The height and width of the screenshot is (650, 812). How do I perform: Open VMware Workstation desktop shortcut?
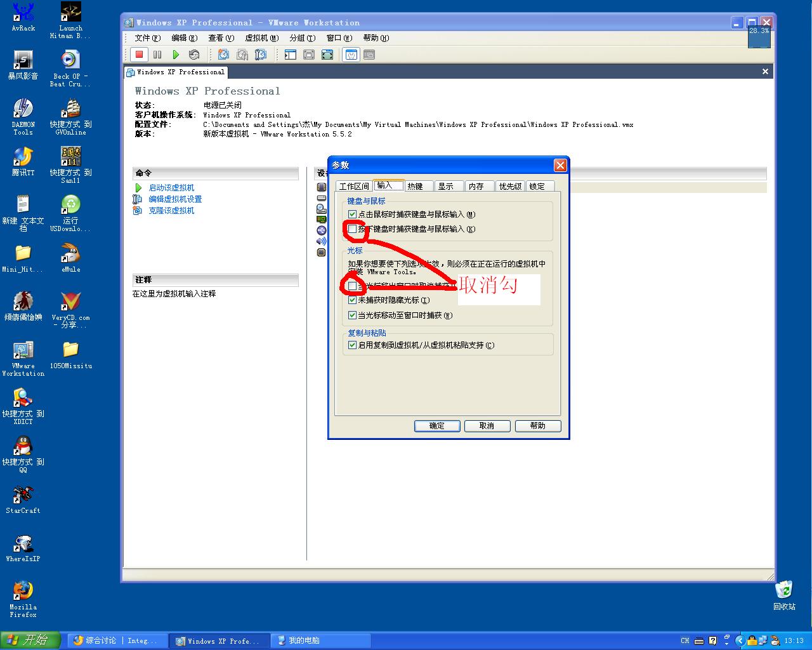point(23,359)
